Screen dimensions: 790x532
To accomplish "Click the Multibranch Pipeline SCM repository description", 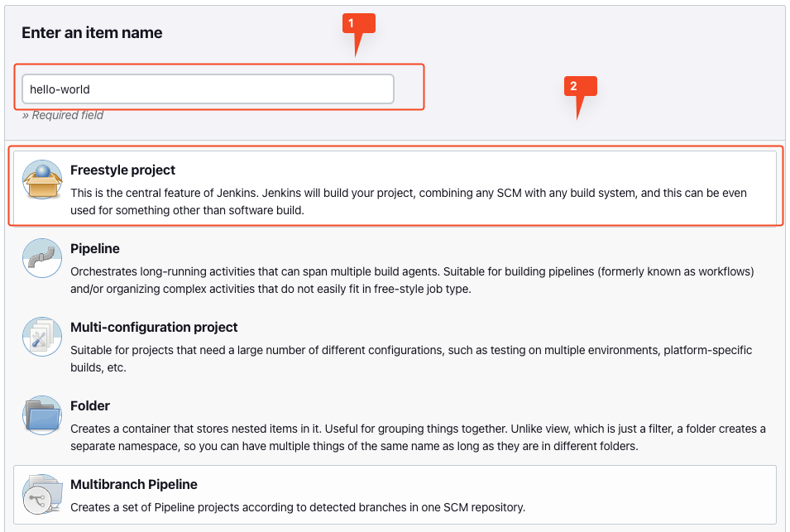I will click(298, 507).
